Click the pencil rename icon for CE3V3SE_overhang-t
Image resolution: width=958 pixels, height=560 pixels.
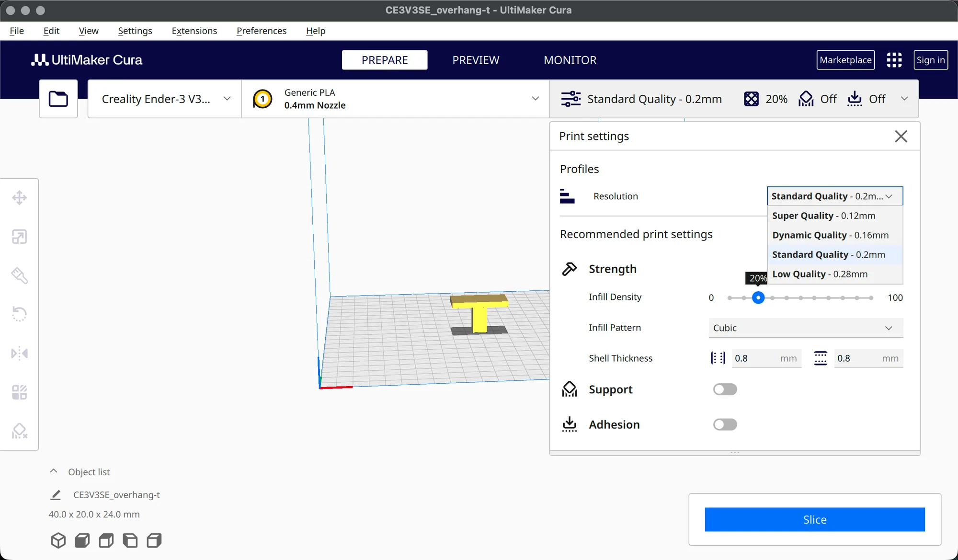click(x=56, y=495)
